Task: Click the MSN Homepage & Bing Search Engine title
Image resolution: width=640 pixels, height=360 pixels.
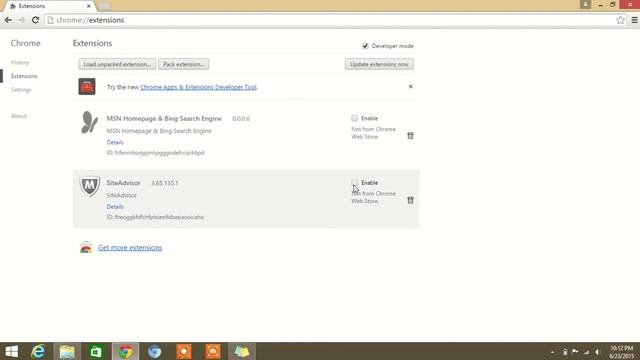Action: pos(164,118)
